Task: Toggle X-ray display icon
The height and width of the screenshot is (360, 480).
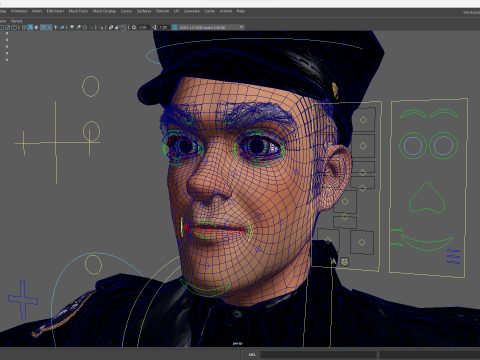Action: pos(111,27)
